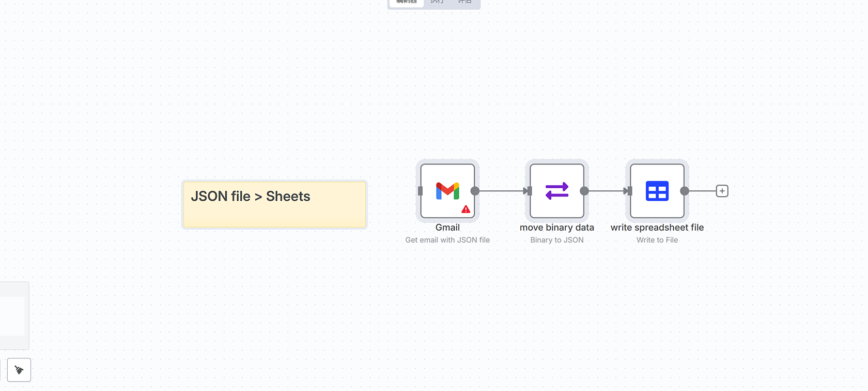Select the write spreadsheet file node icon
The height and width of the screenshot is (391, 868).
point(657,191)
